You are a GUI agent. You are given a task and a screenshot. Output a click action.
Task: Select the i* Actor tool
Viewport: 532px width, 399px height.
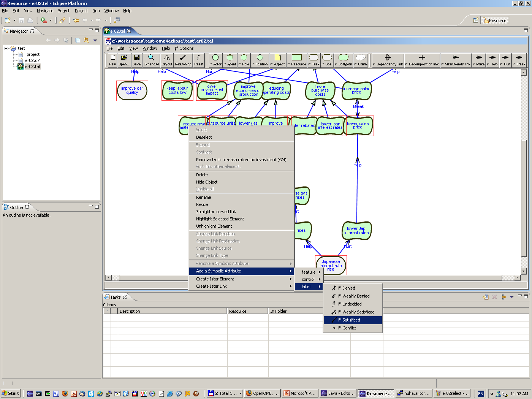coord(215,60)
